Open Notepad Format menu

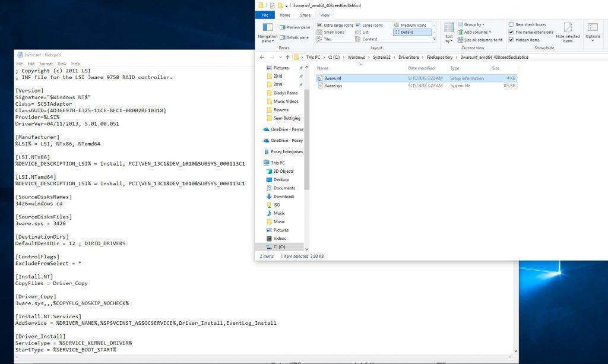pos(46,64)
